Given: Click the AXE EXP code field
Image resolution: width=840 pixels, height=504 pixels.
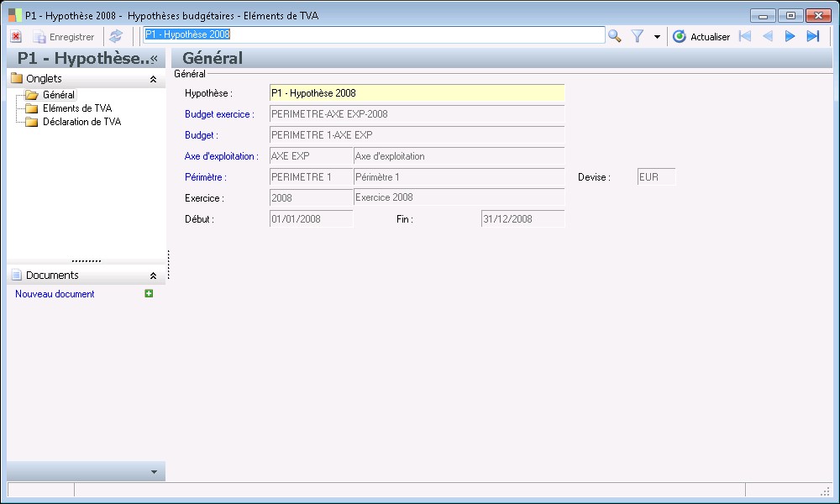Looking at the screenshot, I should pyautogui.click(x=312, y=156).
